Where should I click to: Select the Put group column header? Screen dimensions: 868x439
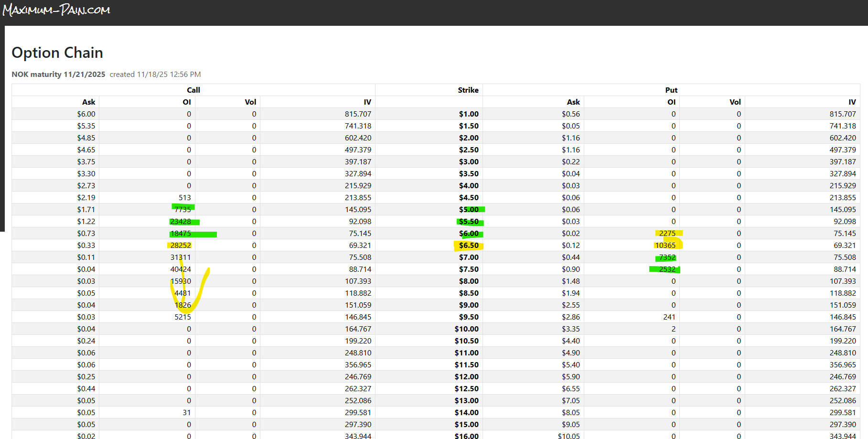click(671, 90)
